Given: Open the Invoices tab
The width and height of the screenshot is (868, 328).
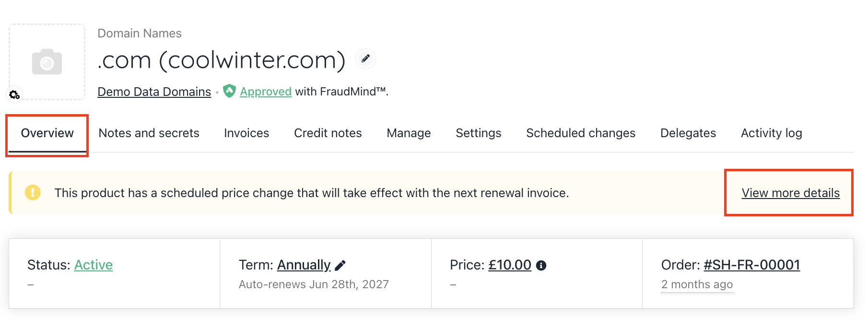Looking at the screenshot, I should pyautogui.click(x=246, y=133).
